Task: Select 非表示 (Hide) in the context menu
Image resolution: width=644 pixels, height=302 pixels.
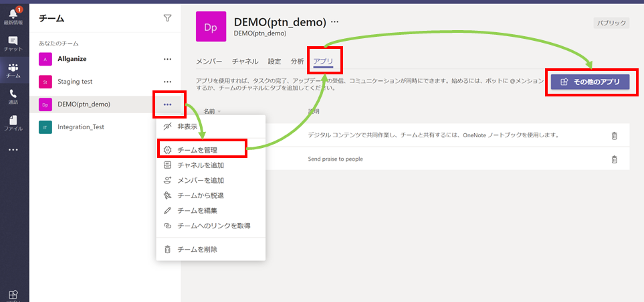Action: pos(211,127)
